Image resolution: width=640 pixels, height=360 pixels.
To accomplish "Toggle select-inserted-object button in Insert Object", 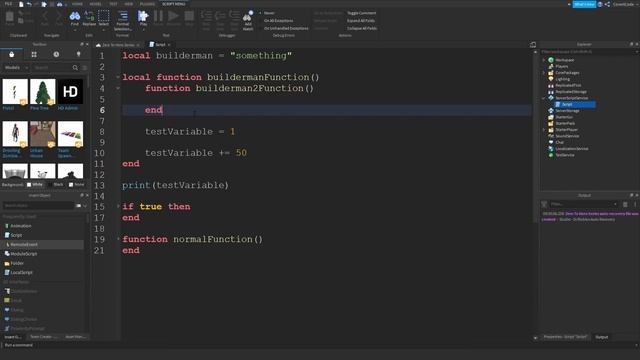I will pyautogui.click(x=78, y=206).
